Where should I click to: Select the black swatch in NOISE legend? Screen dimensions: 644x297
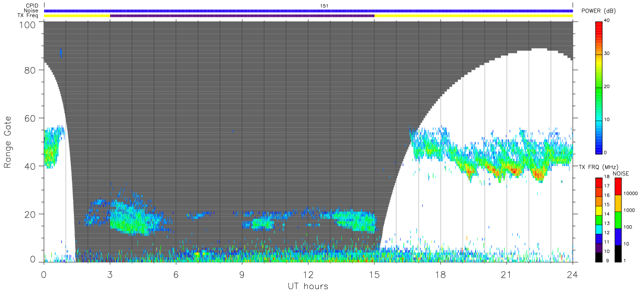[x=618, y=254]
